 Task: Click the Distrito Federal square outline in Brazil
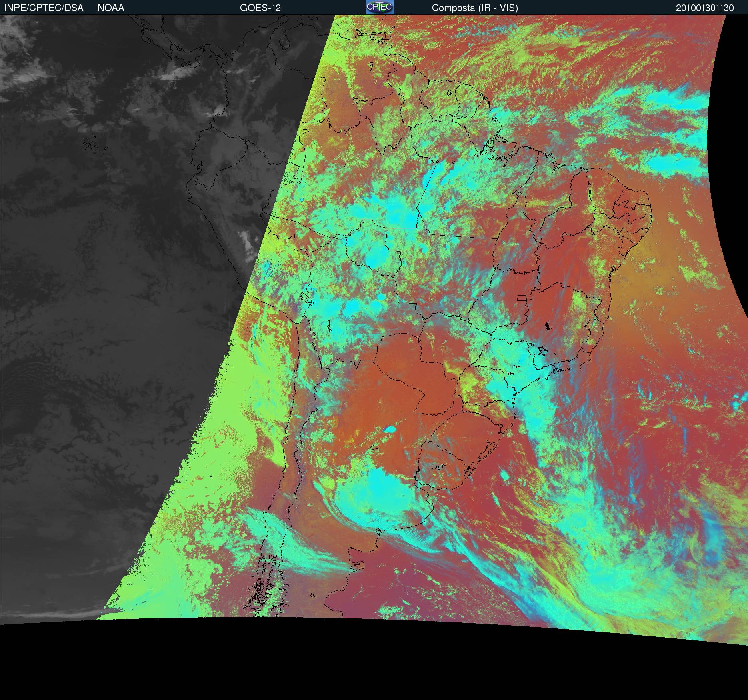522,298
